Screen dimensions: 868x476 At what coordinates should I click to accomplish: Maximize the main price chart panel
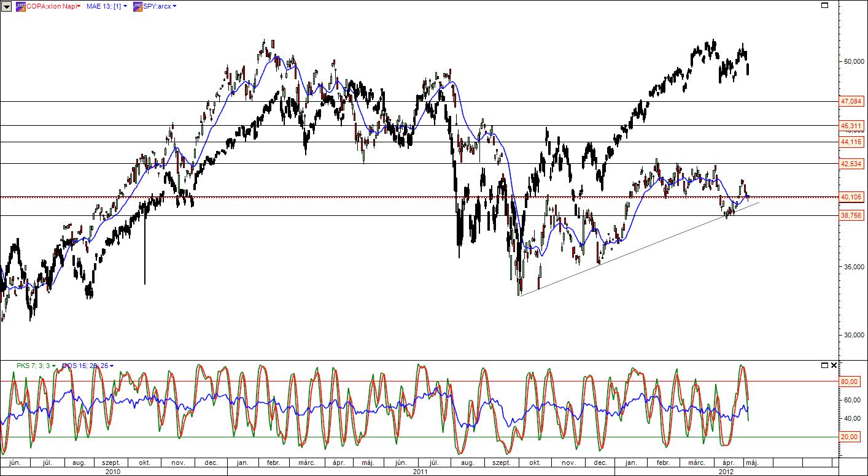click(x=824, y=6)
